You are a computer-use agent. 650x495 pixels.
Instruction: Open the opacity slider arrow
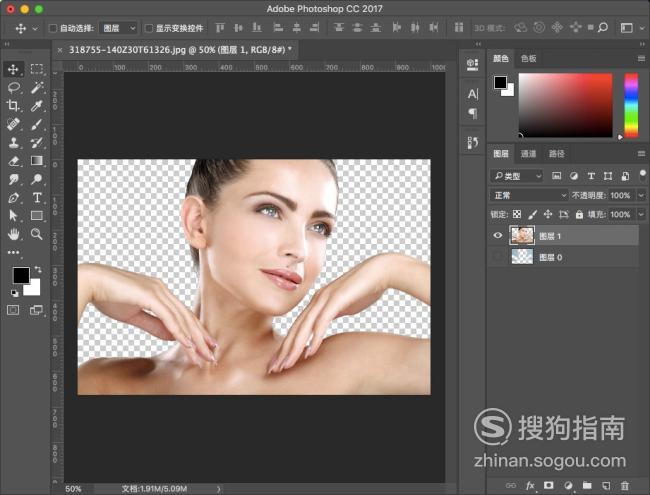click(641, 195)
